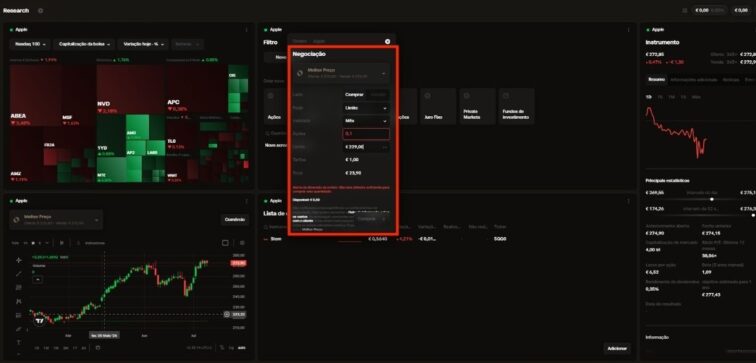
Task: Open the three-dot menu of the heatmap panel
Action: 247,30
